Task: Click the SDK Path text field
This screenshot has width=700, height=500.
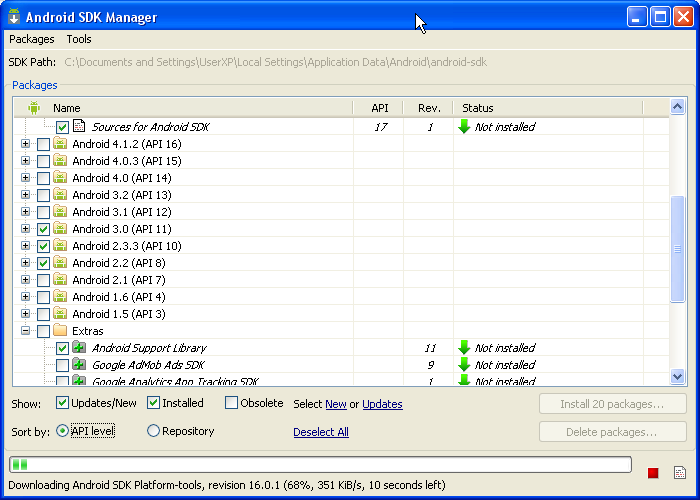Action: [x=275, y=62]
